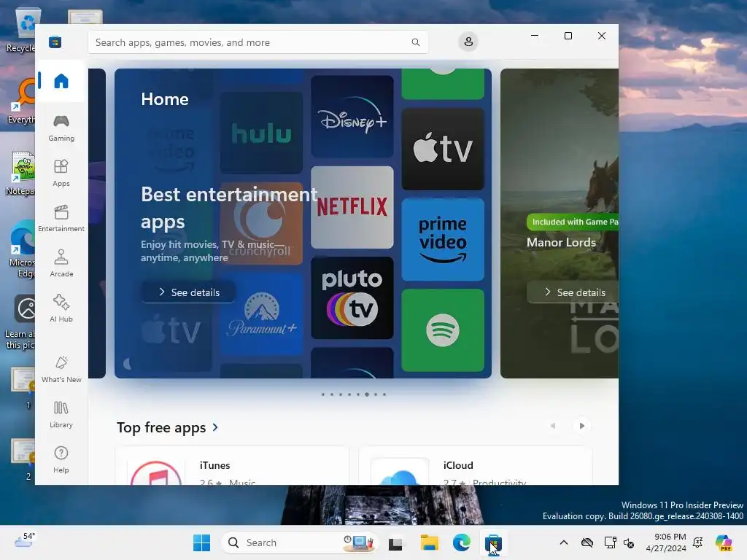Select the first carousel page dot
747x560 pixels.
pyautogui.click(x=323, y=394)
